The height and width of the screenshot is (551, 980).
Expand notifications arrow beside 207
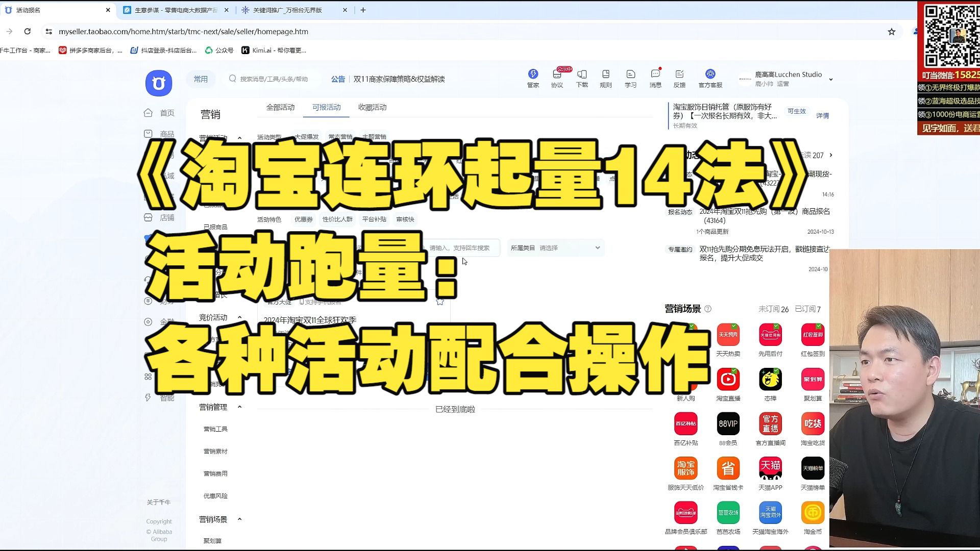831,155
